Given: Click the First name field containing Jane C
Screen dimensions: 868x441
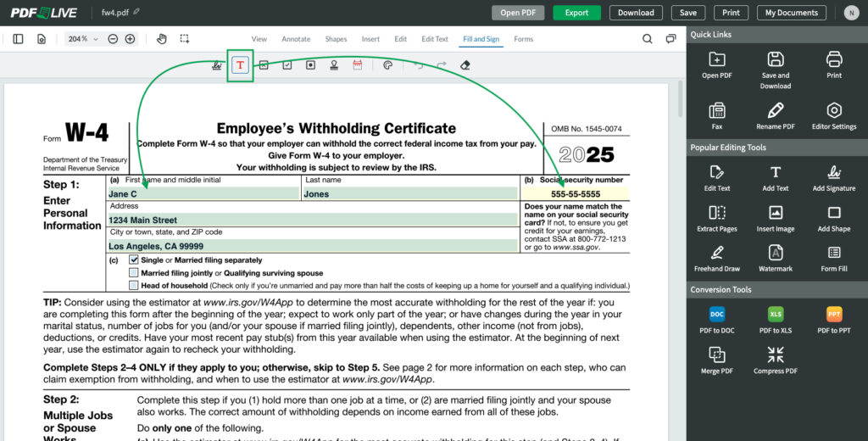Looking at the screenshot, I should pyautogui.click(x=203, y=193).
